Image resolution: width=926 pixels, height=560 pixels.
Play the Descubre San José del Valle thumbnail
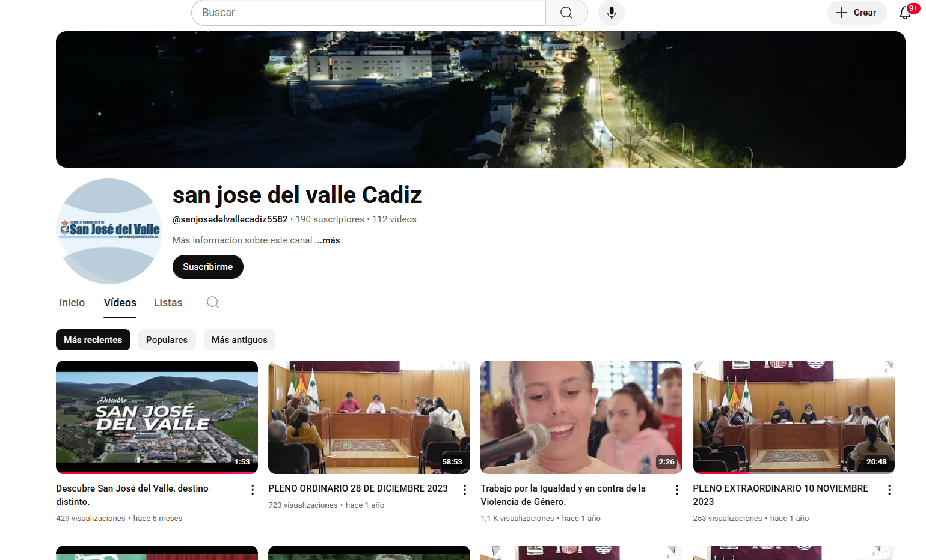click(157, 416)
